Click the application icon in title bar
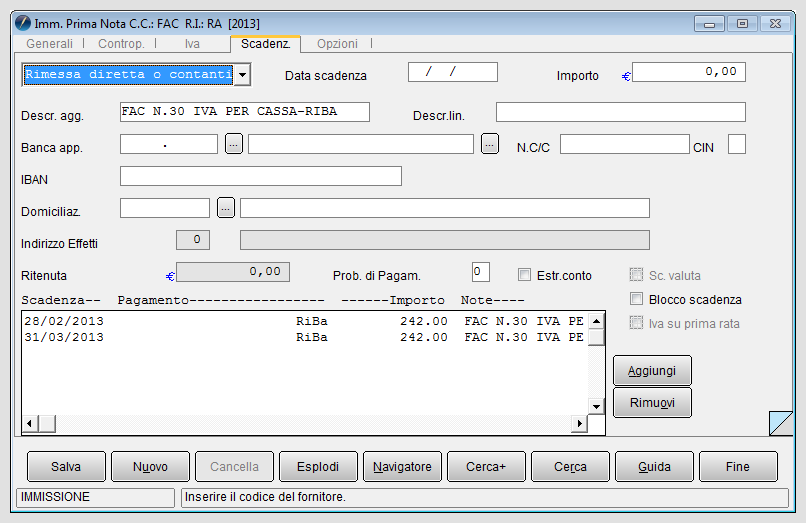Screen dimensions: 806x523 (x=23, y=23)
